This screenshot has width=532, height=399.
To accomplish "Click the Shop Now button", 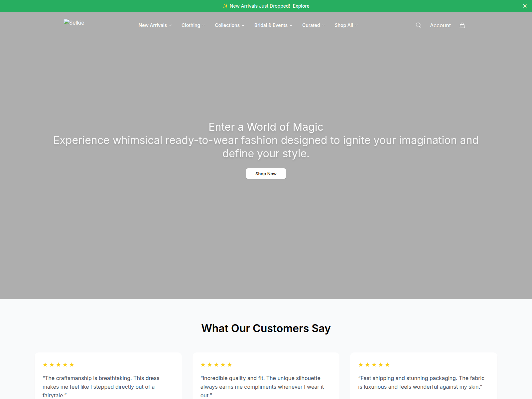I will (x=266, y=174).
